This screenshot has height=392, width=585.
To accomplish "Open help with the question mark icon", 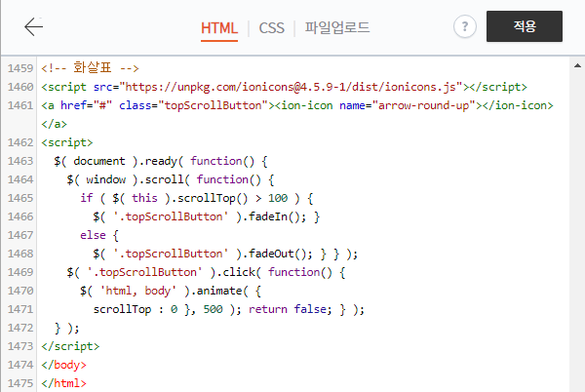I will [x=464, y=26].
